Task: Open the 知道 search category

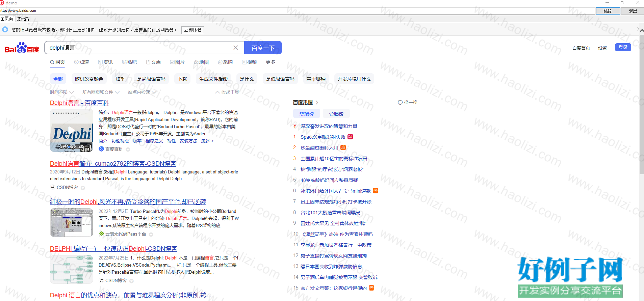Action: 82,62
